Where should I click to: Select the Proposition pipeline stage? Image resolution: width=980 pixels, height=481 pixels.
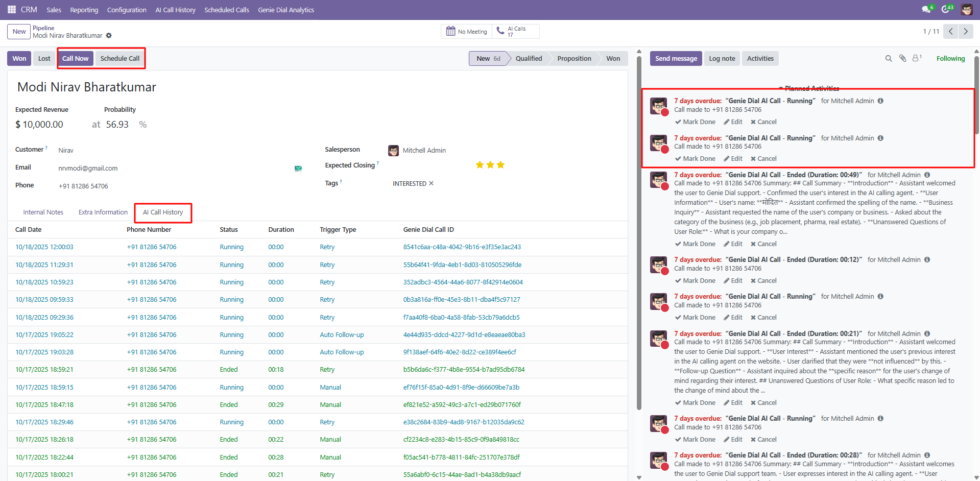574,59
